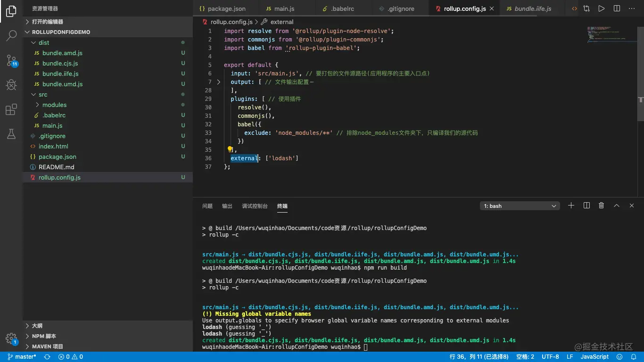
Task: Close the rollup.config.js tab
Action: [492, 8]
